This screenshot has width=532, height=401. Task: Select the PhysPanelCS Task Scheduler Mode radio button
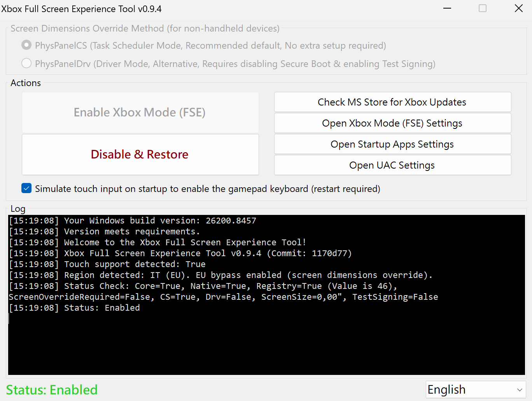point(26,45)
